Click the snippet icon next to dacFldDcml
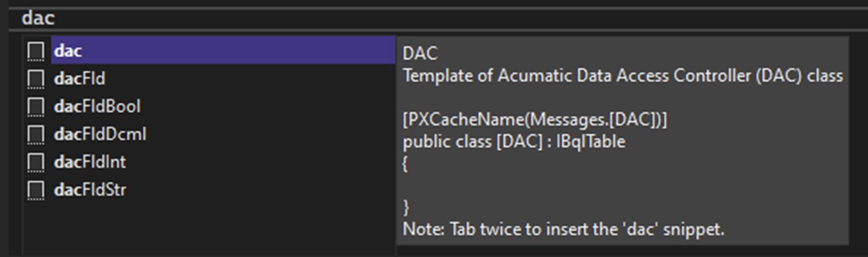The height and width of the screenshot is (257, 868). pos(36,134)
